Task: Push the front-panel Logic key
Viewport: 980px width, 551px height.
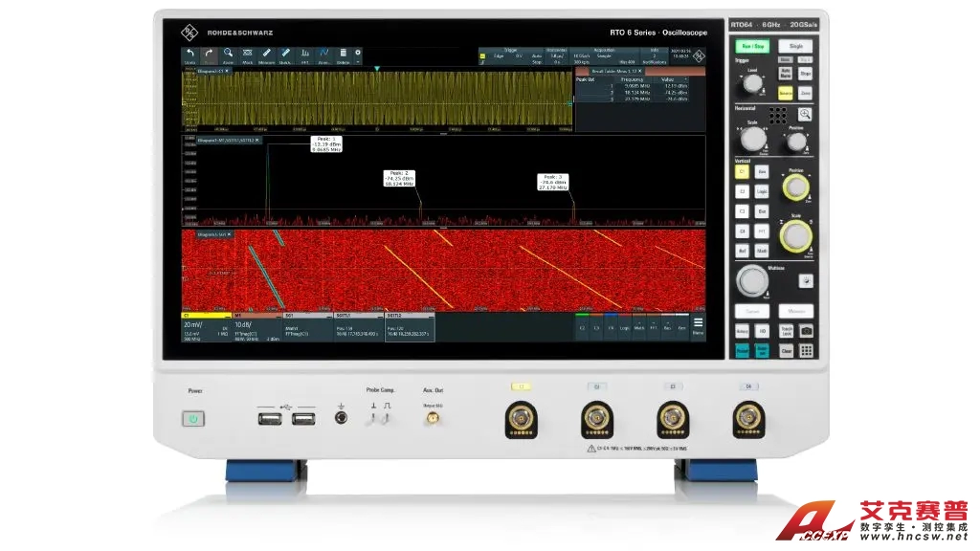Action: (x=762, y=191)
